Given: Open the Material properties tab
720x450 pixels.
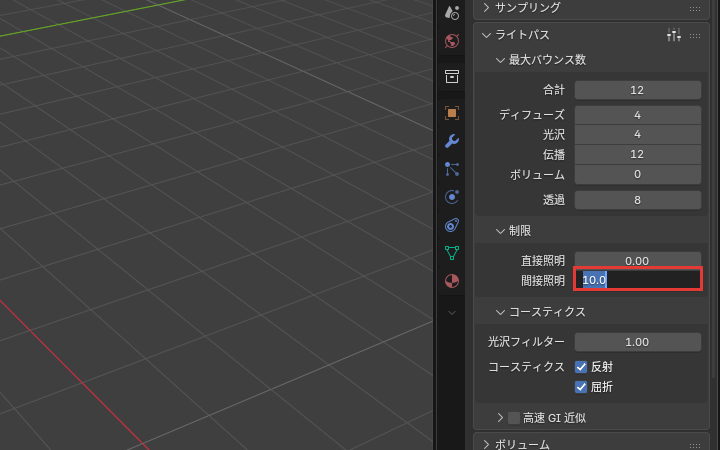Looking at the screenshot, I should 452,281.
